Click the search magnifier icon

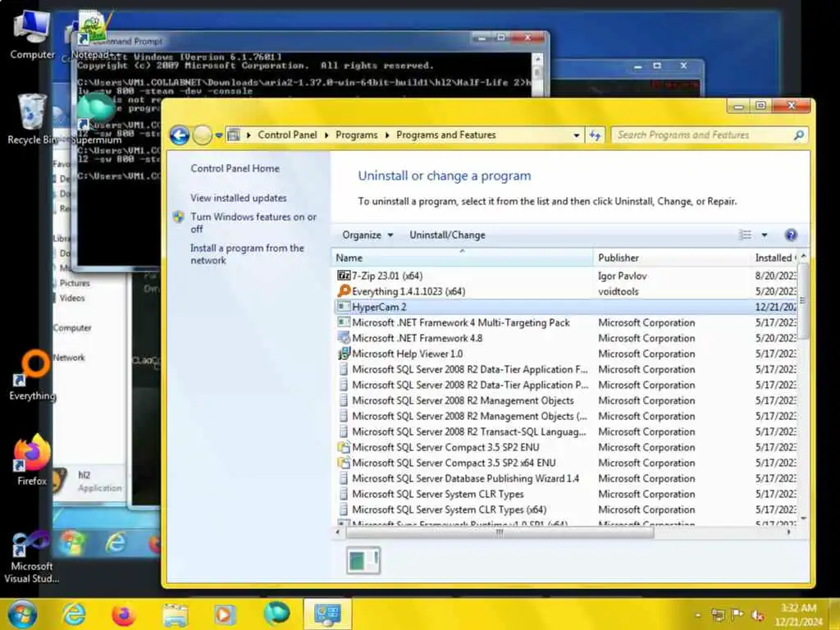798,135
